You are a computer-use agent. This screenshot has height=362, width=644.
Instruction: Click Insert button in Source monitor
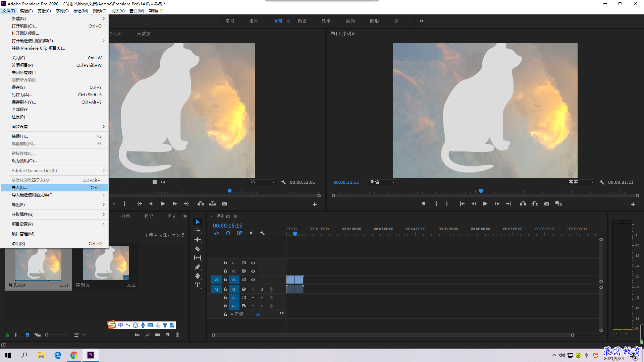201,204
